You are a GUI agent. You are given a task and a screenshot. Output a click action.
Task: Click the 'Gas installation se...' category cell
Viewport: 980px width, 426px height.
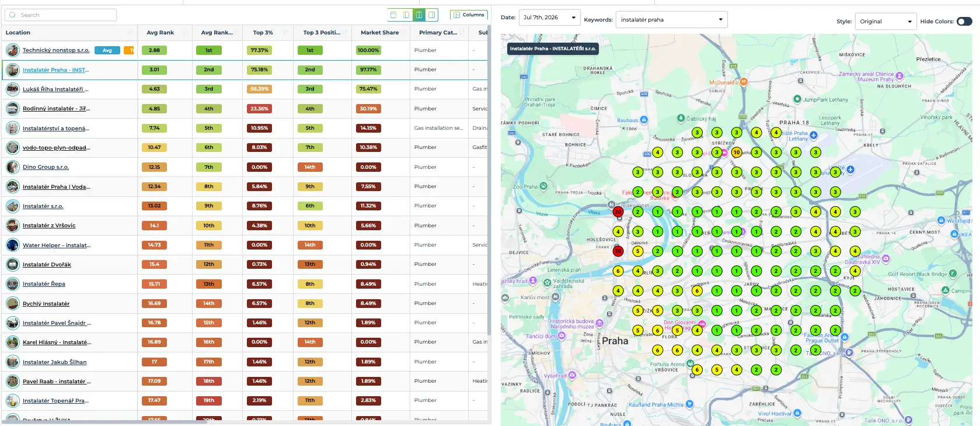tap(438, 128)
